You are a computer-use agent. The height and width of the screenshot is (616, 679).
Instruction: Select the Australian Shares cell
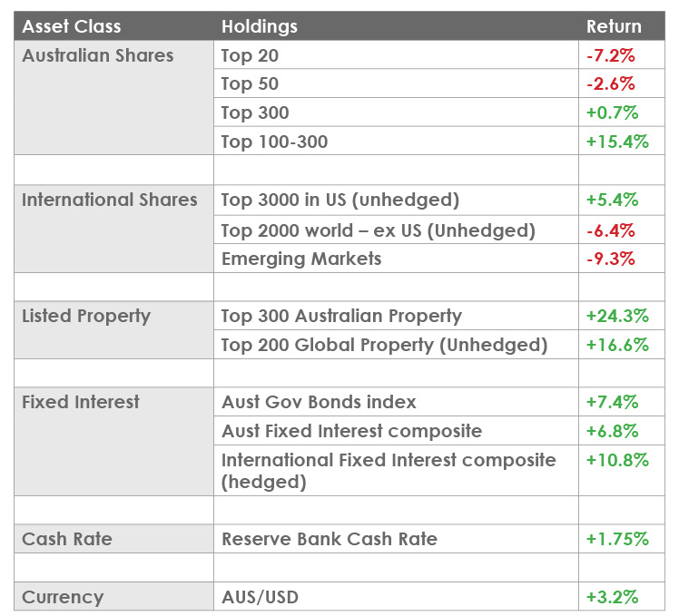[x=98, y=55]
